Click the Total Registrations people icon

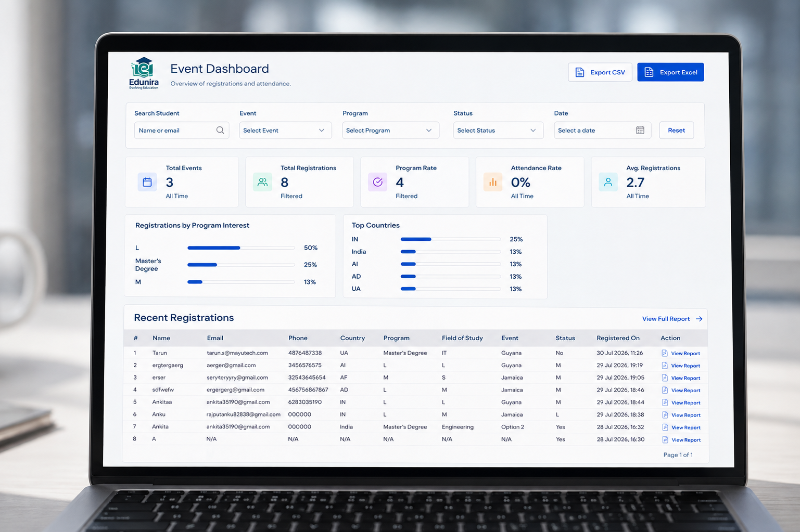(x=262, y=182)
